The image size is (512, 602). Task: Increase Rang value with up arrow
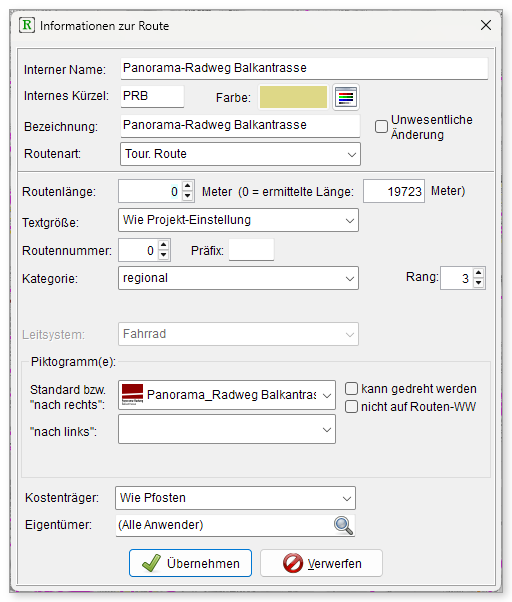tap(478, 273)
